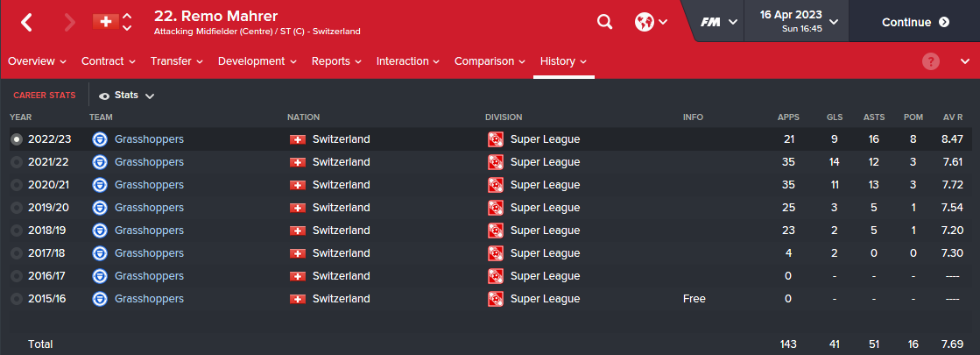
Task: Click the red help question mark icon
Action: [x=931, y=61]
